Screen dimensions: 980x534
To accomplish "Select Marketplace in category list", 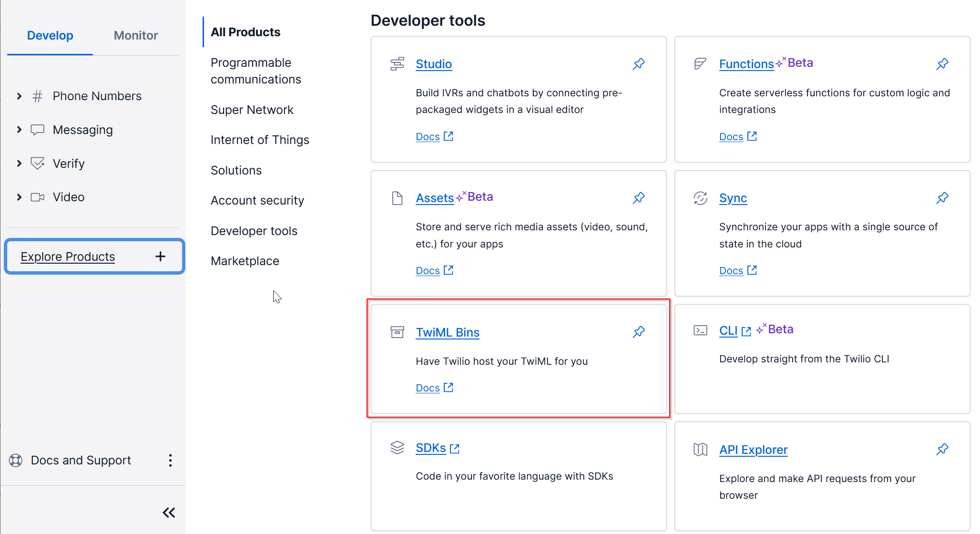I will [x=245, y=261].
